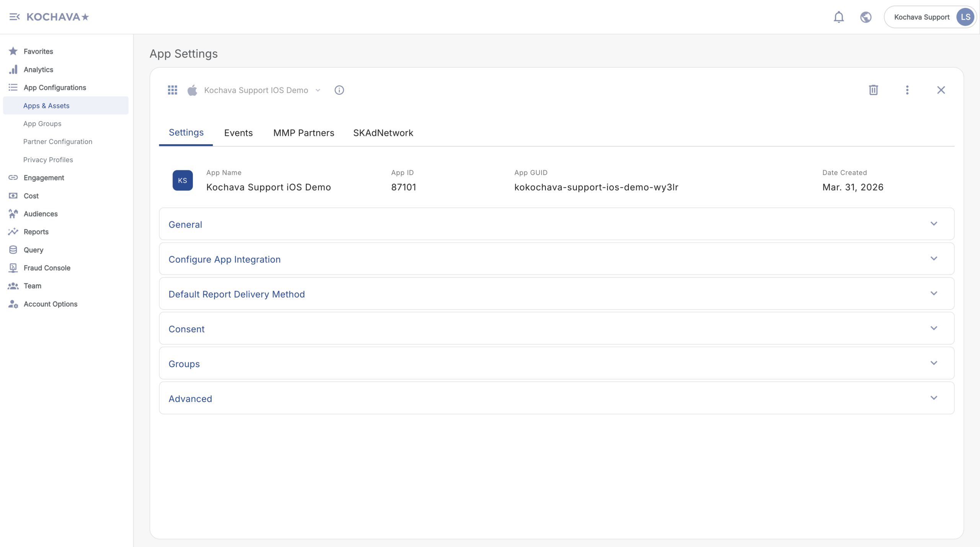Collapse sidebar with the hamburger menu icon
The width and height of the screenshot is (980, 547).
14,17
